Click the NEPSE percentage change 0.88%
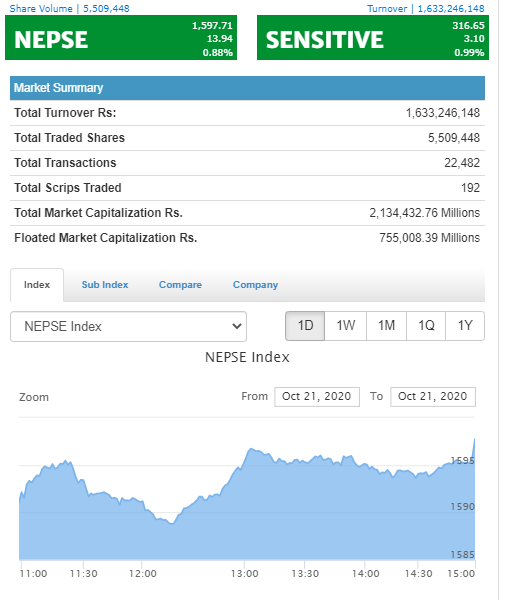Screen dimensions: 507x600 pyautogui.click(x=217, y=52)
